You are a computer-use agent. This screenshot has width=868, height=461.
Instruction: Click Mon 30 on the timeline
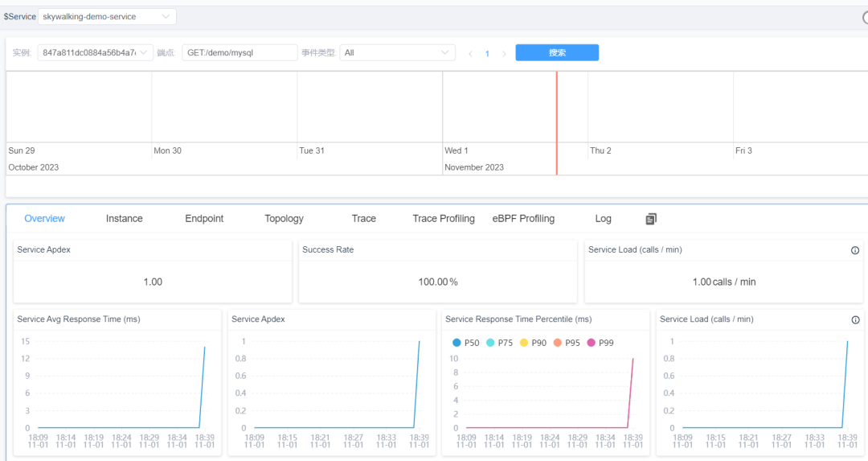[x=167, y=150]
